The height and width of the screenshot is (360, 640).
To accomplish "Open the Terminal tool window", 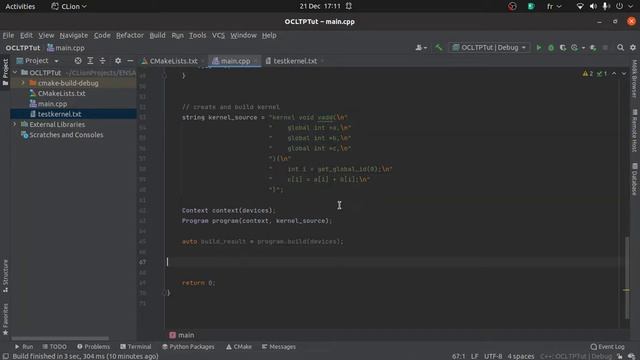I will click(x=136, y=347).
